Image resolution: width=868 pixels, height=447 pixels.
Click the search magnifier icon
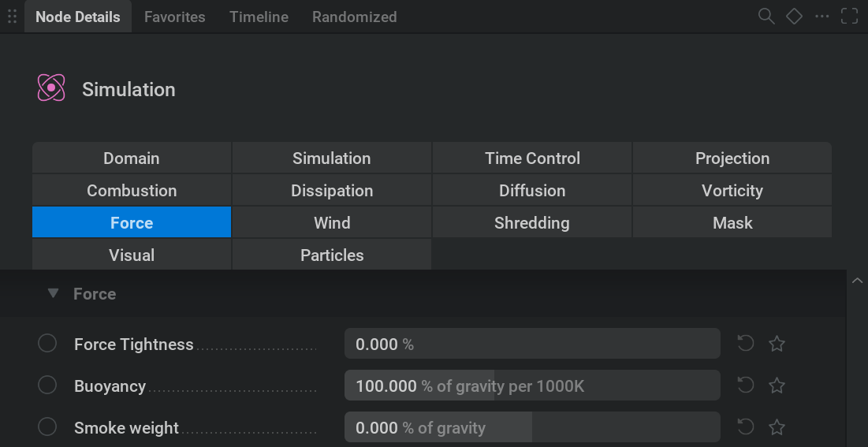click(x=766, y=17)
